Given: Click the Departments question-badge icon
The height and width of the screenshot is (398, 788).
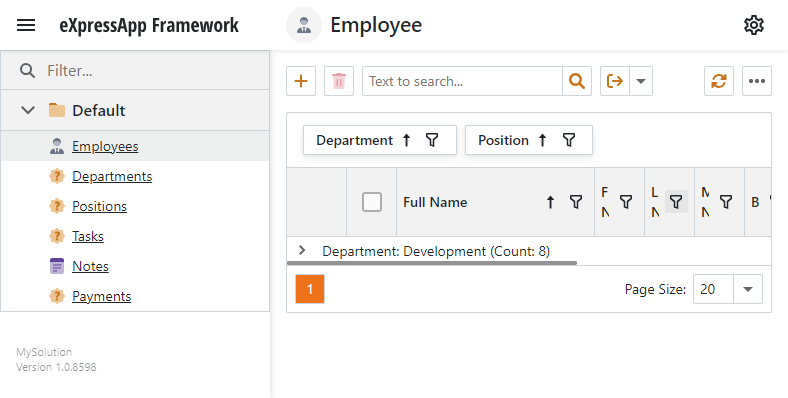Looking at the screenshot, I should 57,176.
